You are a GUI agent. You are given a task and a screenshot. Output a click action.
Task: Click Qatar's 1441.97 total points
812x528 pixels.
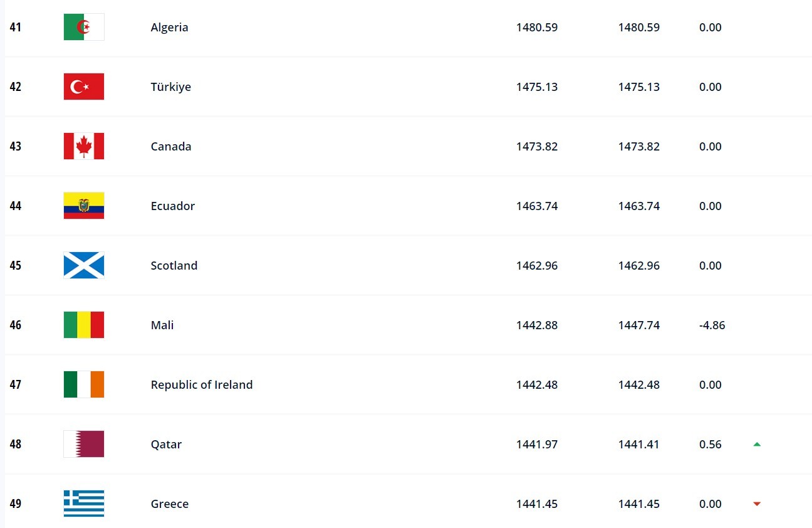(x=537, y=445)
